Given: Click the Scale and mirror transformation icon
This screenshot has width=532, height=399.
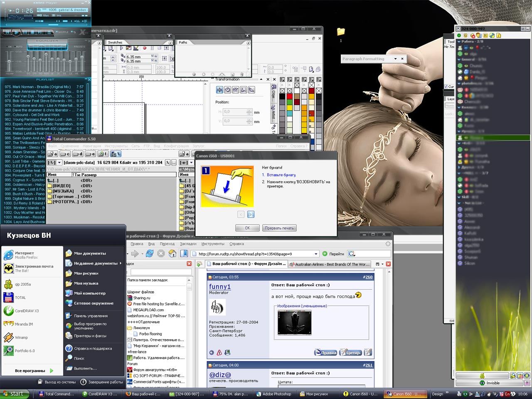Looking at the screenshot, I should (235, 90).
